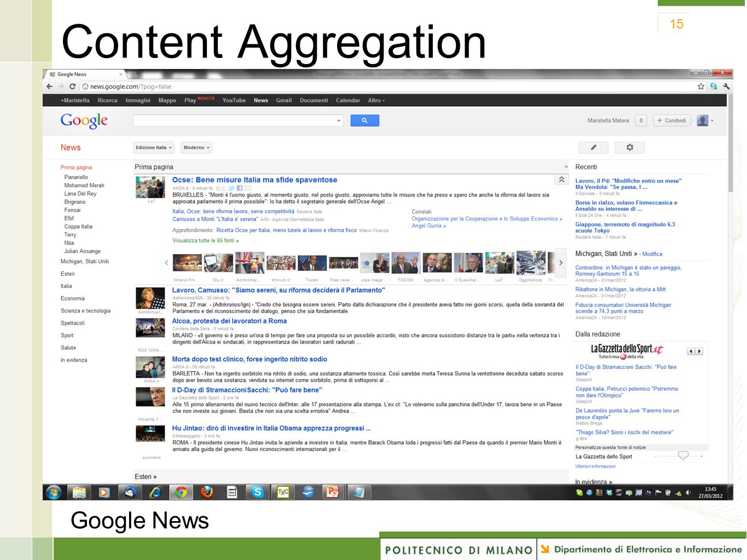The width and height of the screenshot is (747, 560).
Task: Open headline Hu Jintao: dirò di investire
Action: [271, 428]
